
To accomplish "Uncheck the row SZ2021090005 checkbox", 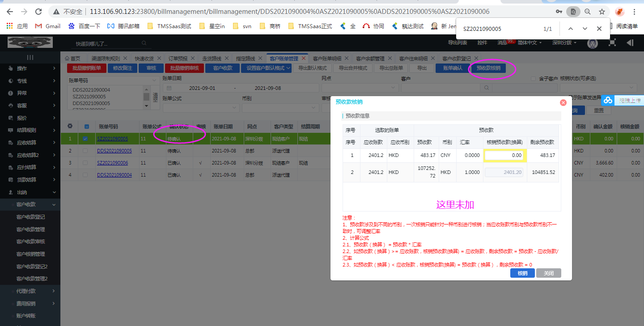I will [x=85, y=139].
